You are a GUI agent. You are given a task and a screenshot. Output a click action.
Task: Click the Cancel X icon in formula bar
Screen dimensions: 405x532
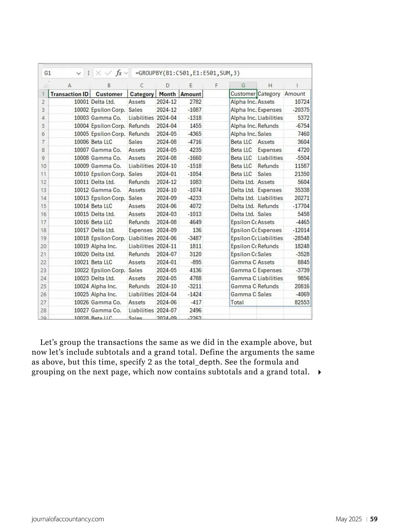coord(98,73)
